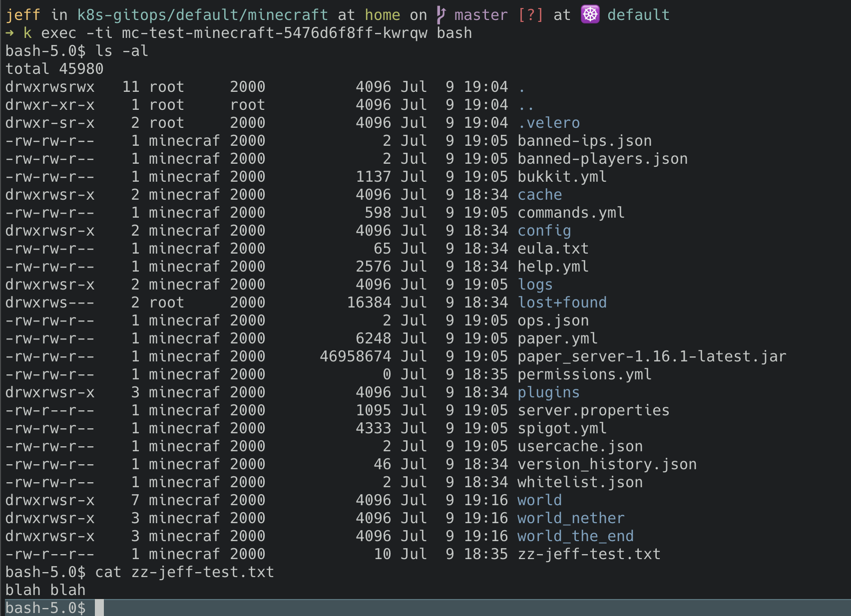Select the eula.txt file entry
Viewport: 851px width, 616px height.
[x=552, y=248]
